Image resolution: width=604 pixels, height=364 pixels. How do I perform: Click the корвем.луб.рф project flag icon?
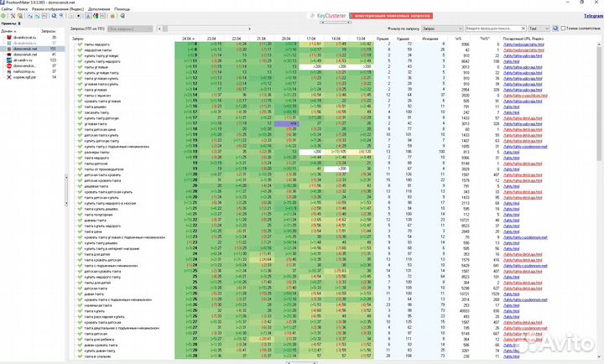point(7,85)
